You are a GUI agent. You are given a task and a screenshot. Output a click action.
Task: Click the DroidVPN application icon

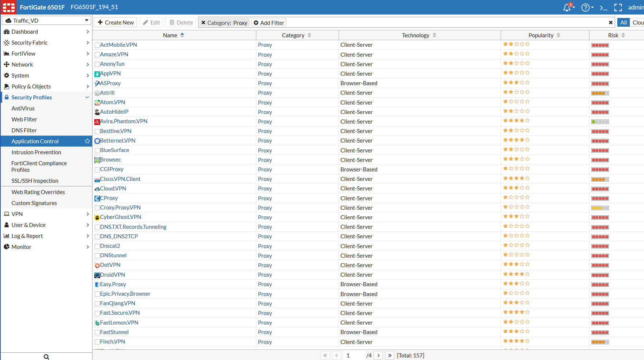coord(97,275)
